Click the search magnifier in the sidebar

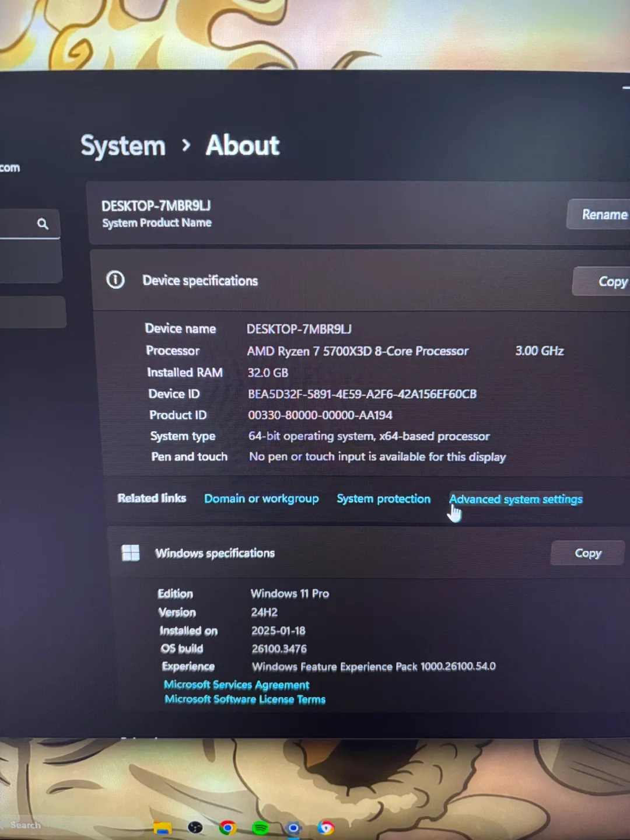coord(43,223)
